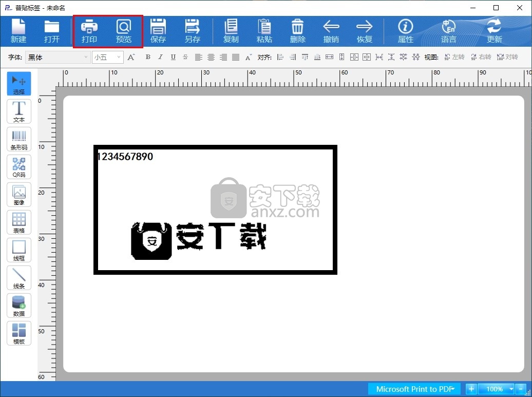Activate the 选择 selection tool
The width and height of the screenshot is (532, 397).
pyautogui.click(x=19, y=84)
